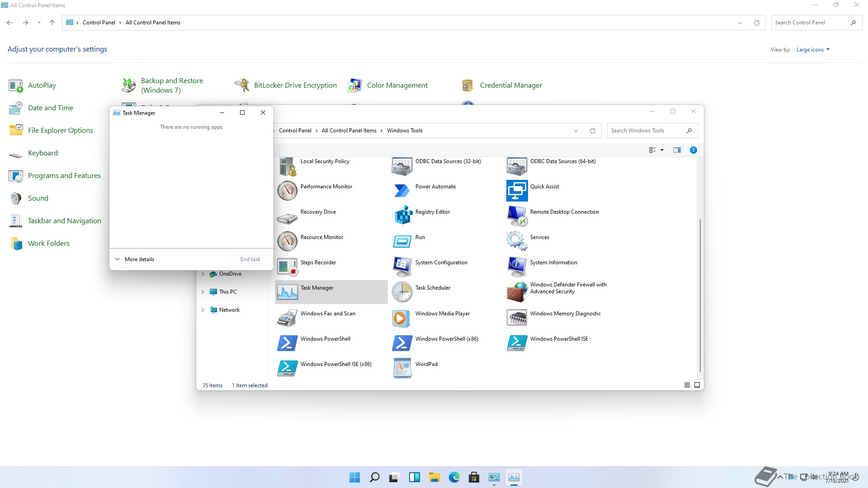Switch to details view in status bar

coord(687,385)
